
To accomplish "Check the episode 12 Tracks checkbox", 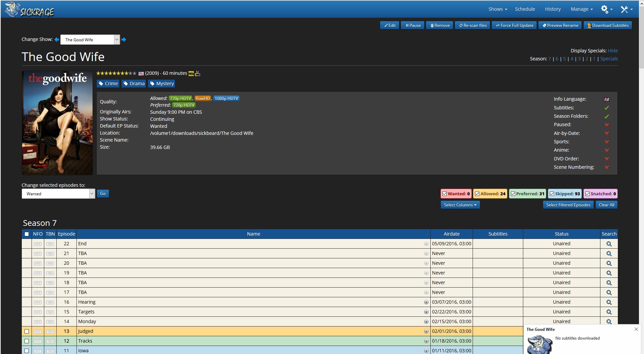I will (27, 341).
